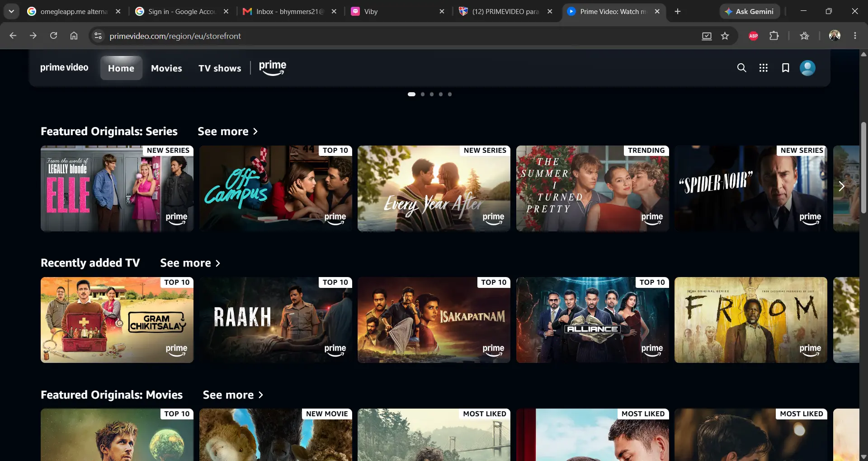
Task: Open Gram Chikitsalay thumbnail
Action: 117,320
